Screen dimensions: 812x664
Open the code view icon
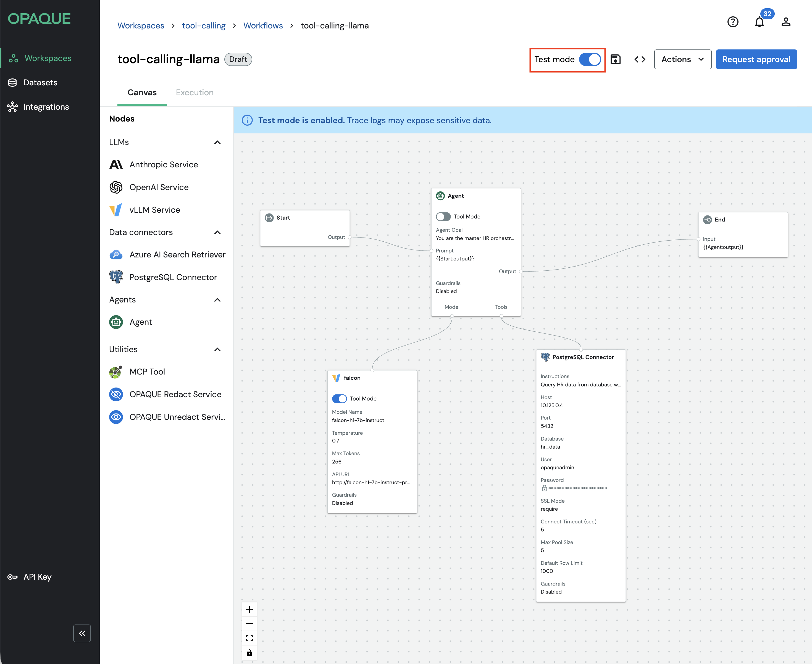tap(639, 59)
